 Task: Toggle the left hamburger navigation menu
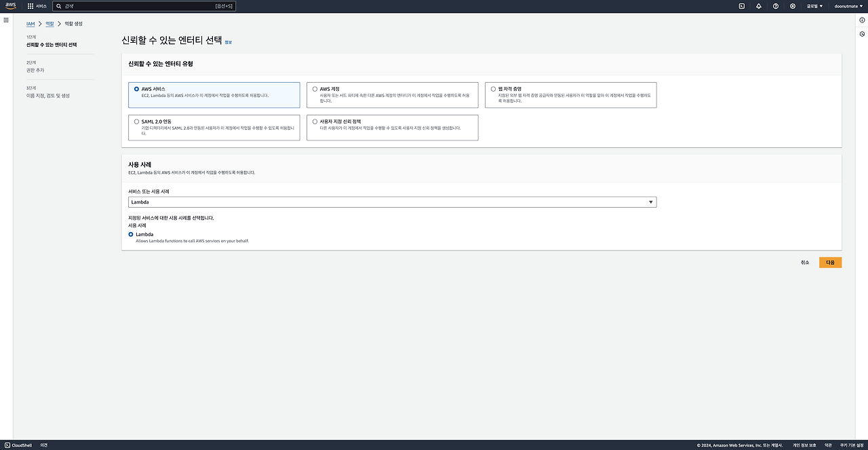[x=6, y=20]
